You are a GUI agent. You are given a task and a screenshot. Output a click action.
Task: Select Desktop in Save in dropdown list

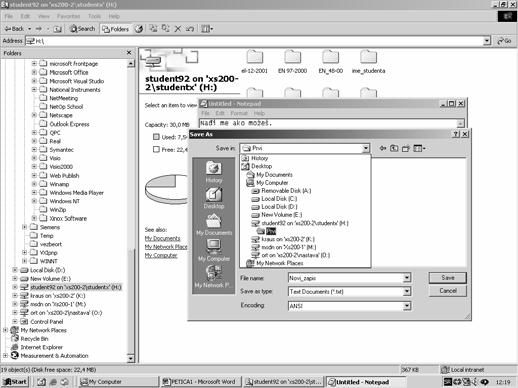tap(257, 166)
